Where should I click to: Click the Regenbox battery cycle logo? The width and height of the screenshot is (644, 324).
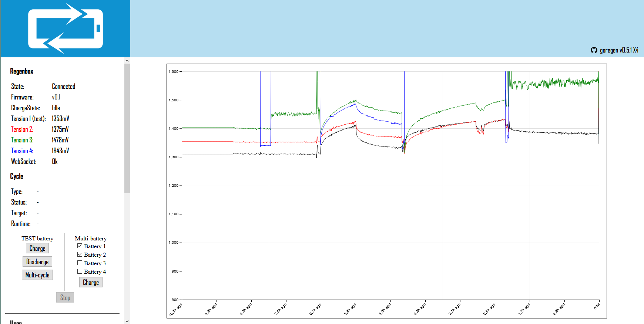point(66,29)
